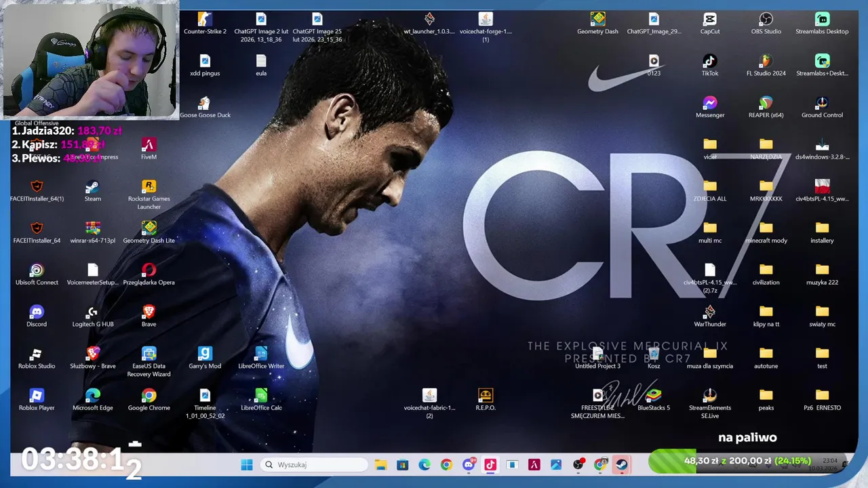
Task: Open File Explorer from the taskbar
Action: [x=380, y=464]
